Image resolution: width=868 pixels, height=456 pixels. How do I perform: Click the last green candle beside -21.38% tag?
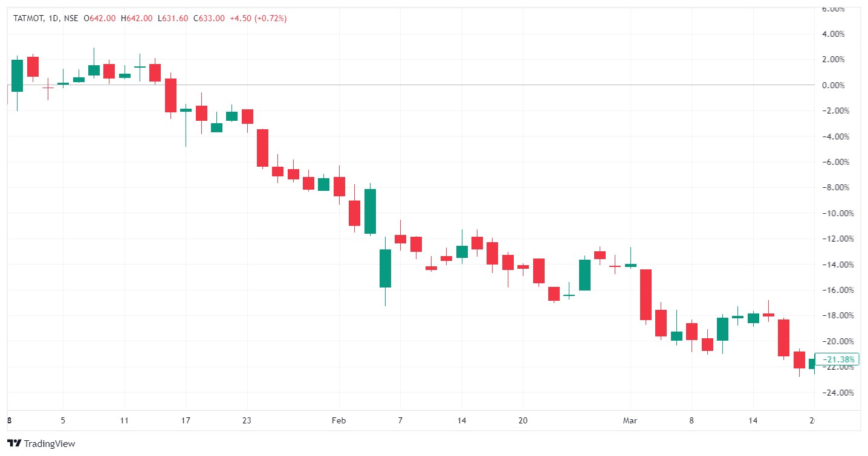tap(811, 364)
